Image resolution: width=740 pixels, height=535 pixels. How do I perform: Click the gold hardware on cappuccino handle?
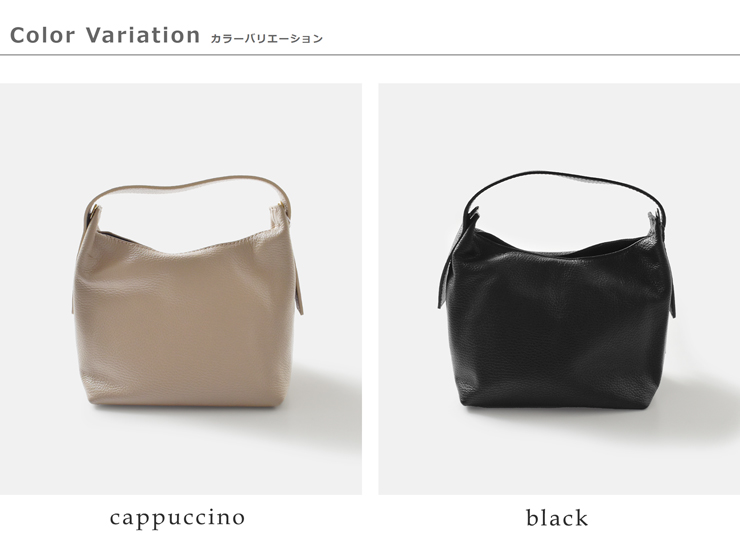pyautogui.click(x=97, y=209)
